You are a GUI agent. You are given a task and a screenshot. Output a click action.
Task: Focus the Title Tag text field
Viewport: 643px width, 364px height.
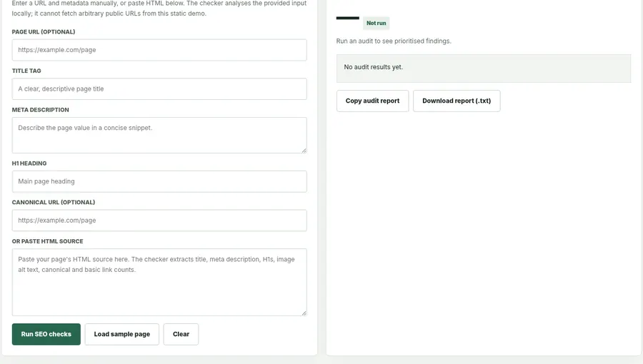tap(159, 89)
